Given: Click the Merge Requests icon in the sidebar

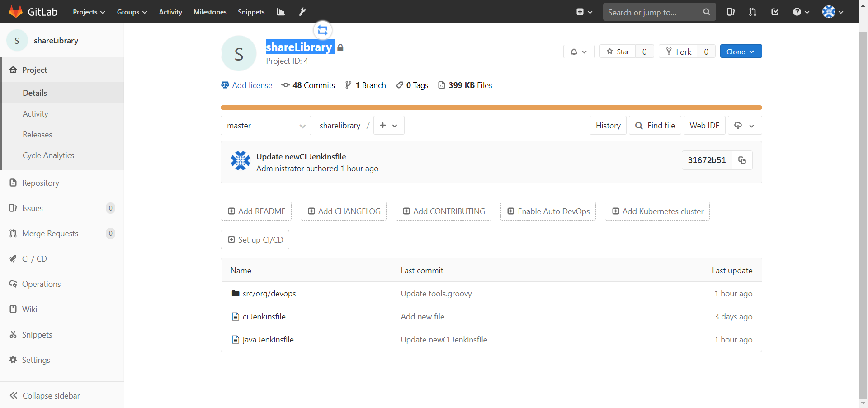Looking at the screenshot, I should pyautogui.click(x=13, y=234).
